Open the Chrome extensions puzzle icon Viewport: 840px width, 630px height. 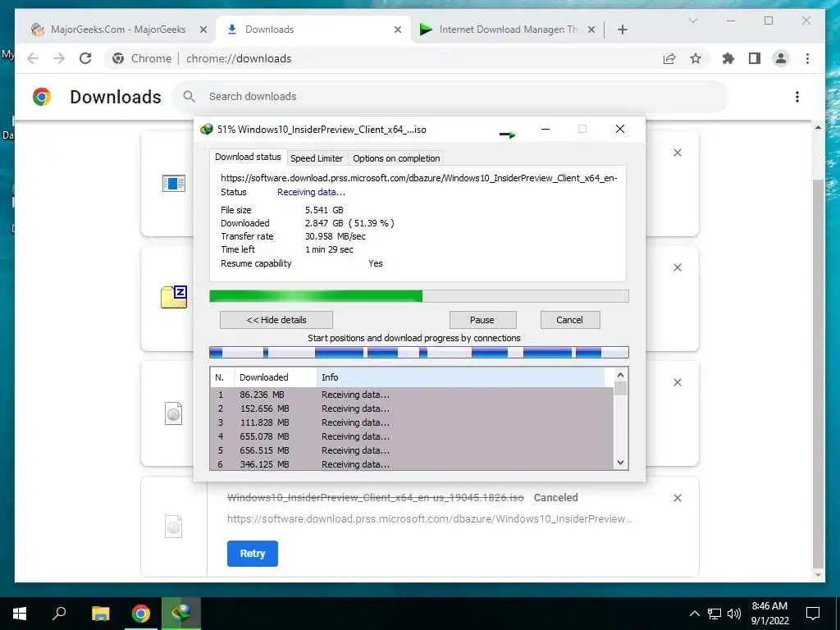[728, 58]
